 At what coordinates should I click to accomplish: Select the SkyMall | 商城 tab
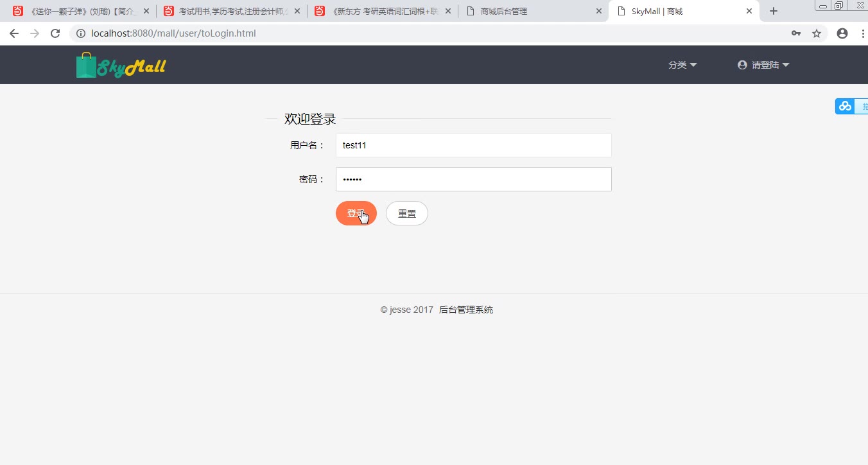tap(683, 11)
